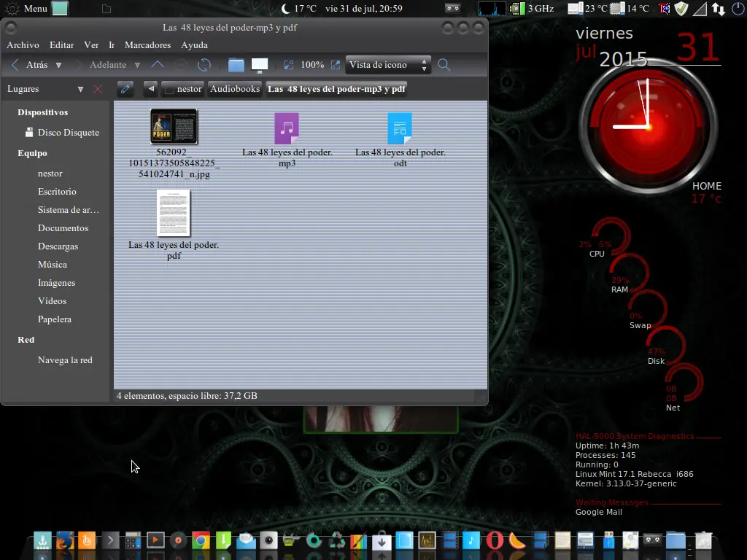Open Disco Disquete in the sidebar
This screenshot has height=560, width=747.
point(63,133)
